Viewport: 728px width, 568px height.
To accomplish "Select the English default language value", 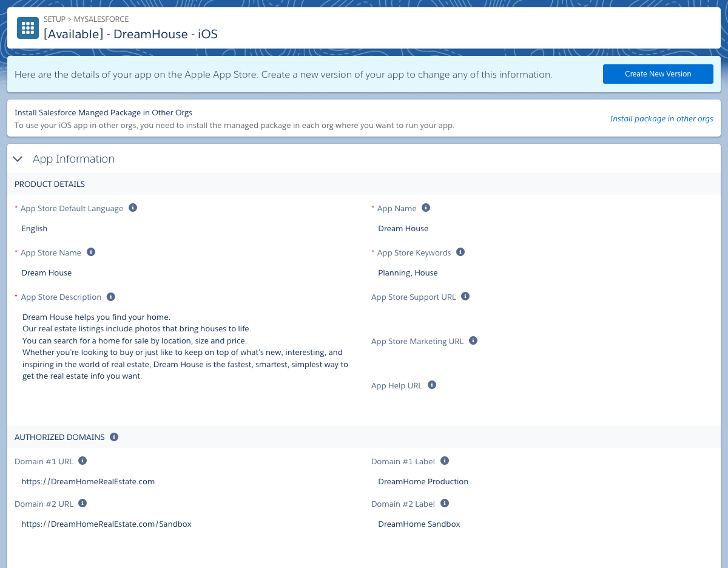I will click(x=35, y=229).
